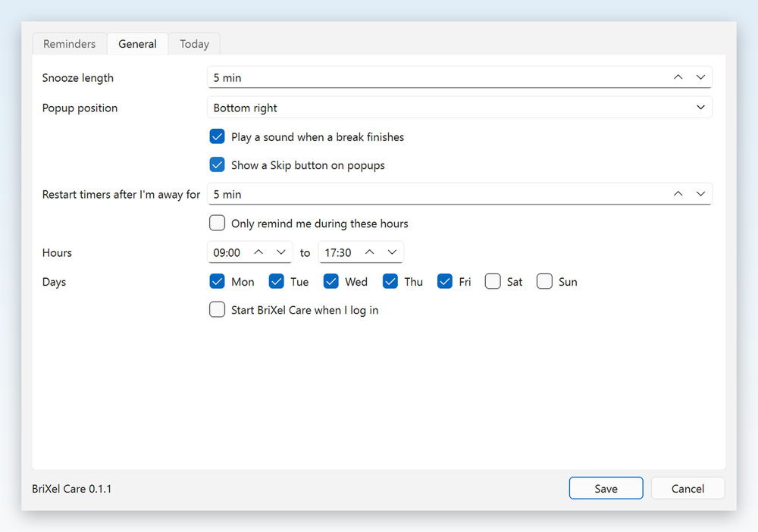The height and width of the screenshot is (532, 758).
Task: Increase the 09:00 start time
Action: 258,252
